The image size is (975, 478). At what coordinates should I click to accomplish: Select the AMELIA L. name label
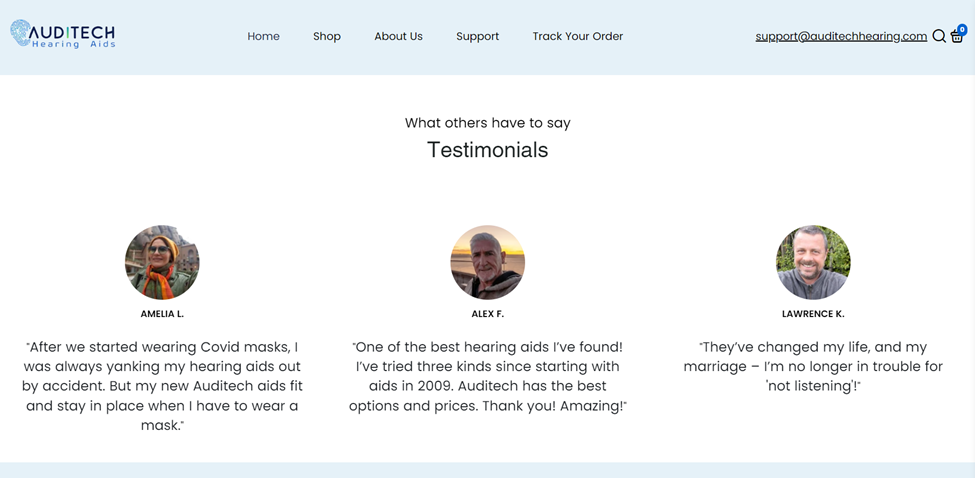pyautogui.click(x=162, y=314)
